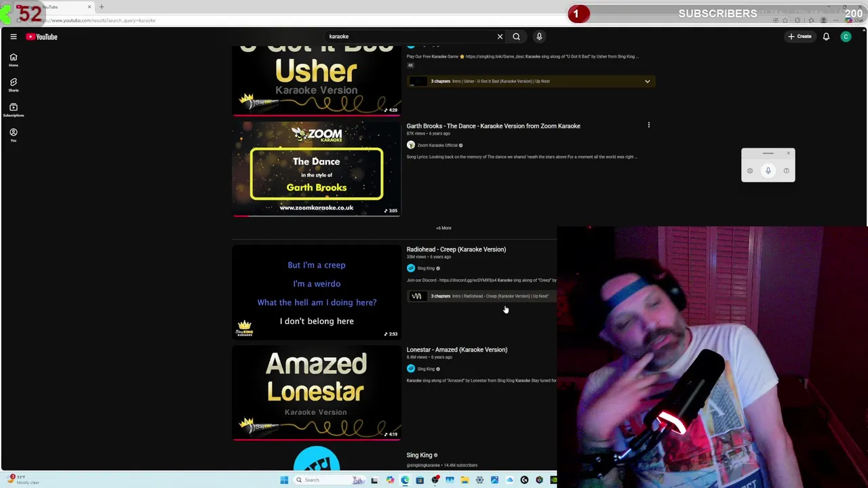Open the more options menu for Garth Brooks video
868x488 pixels.
point(648,125)
